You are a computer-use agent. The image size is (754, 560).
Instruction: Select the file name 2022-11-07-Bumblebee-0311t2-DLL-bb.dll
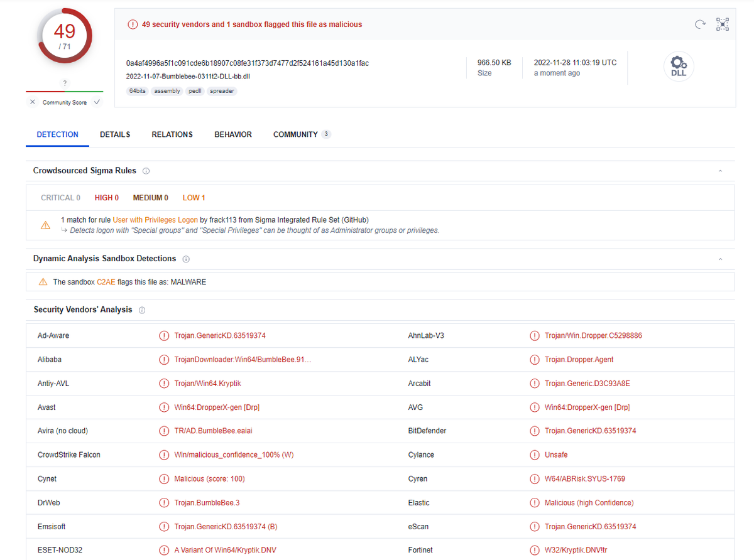tap(189, 77)
